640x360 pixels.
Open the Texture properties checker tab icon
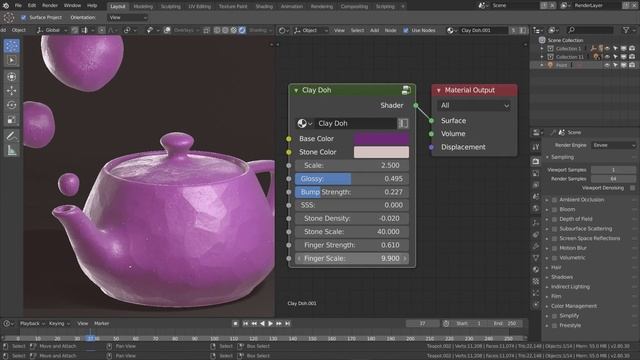tap(536, 281)
